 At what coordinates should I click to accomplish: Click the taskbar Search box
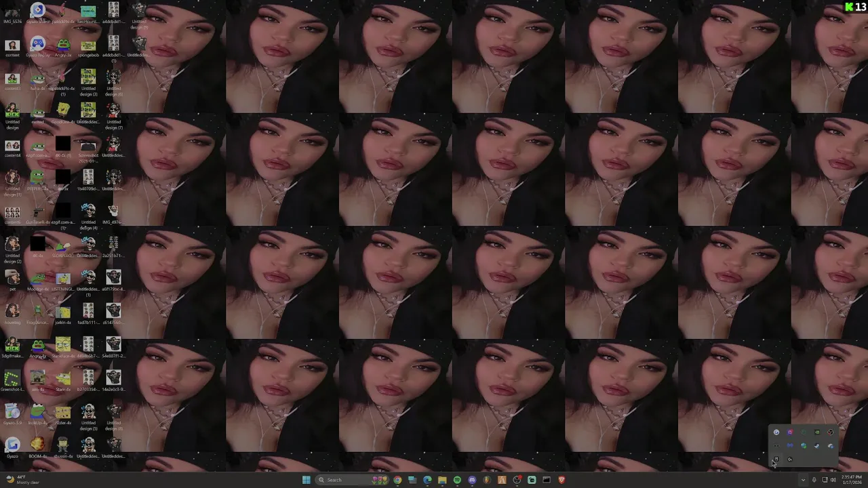(352, 480)
